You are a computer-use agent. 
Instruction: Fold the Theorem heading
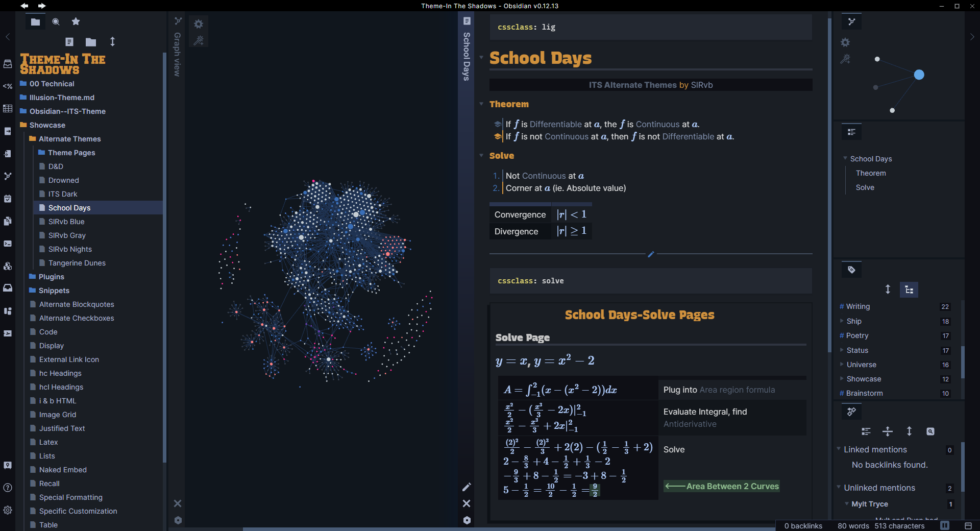coord(481,104)
